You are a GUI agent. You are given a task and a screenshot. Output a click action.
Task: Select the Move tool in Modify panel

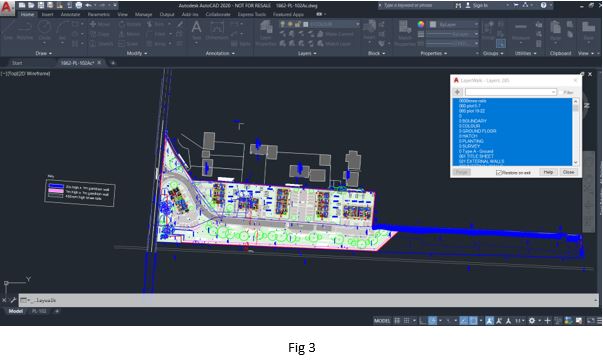click(100, 24)
